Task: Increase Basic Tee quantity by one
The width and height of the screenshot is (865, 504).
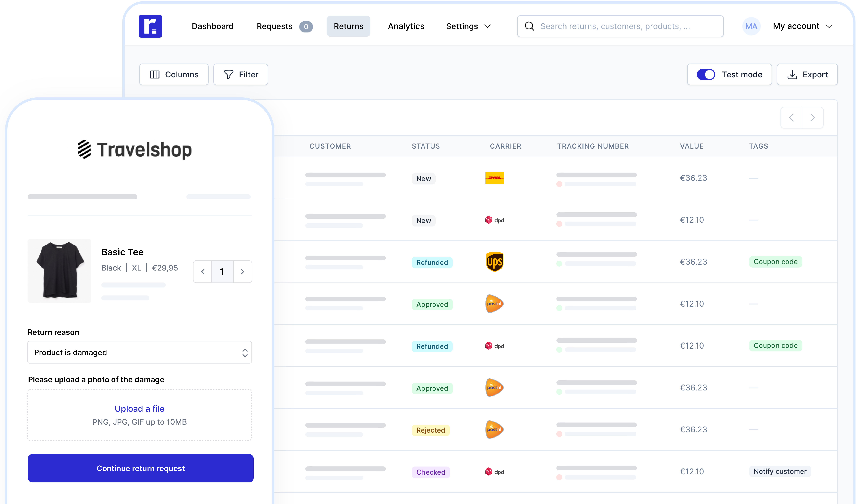Action: pos(242,272)
